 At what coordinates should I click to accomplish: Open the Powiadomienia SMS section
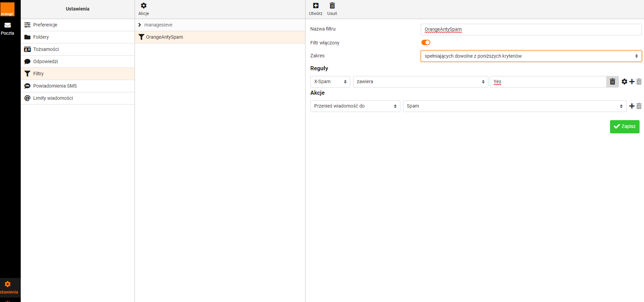pyautogui.click(x=55, y=86)
